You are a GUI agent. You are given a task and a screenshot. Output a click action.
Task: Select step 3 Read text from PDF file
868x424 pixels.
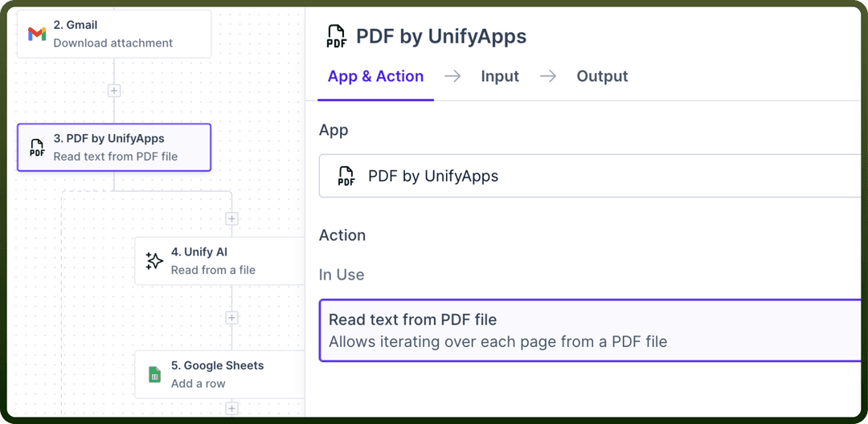point(114,148)
